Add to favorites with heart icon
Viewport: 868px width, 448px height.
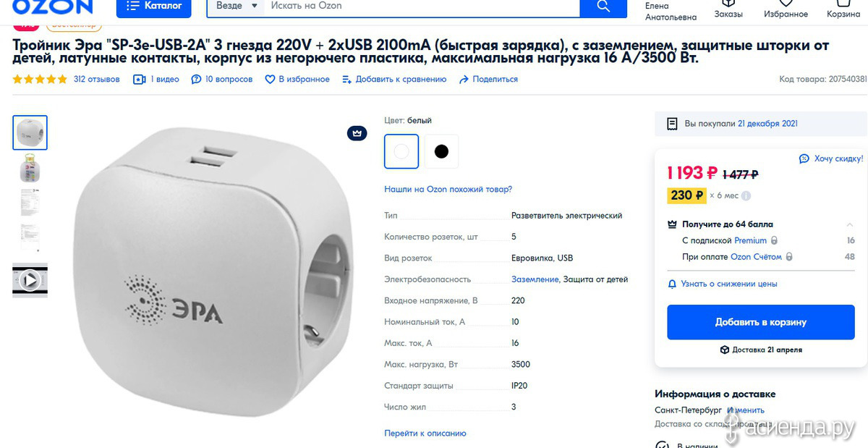[x=270, y=80]
